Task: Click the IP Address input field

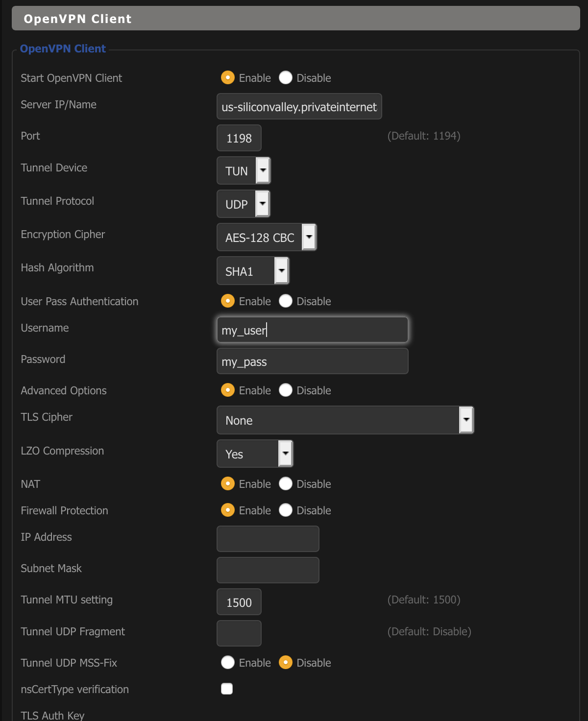Action: (268, 539)
